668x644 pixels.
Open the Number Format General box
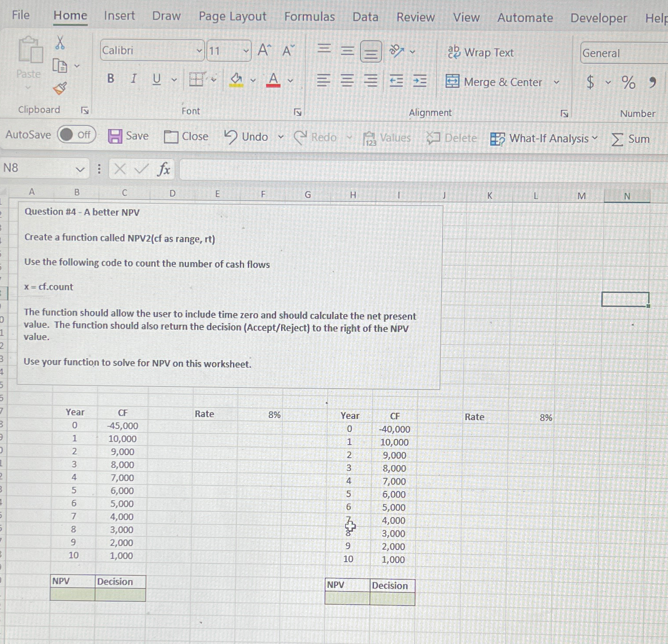624,53
